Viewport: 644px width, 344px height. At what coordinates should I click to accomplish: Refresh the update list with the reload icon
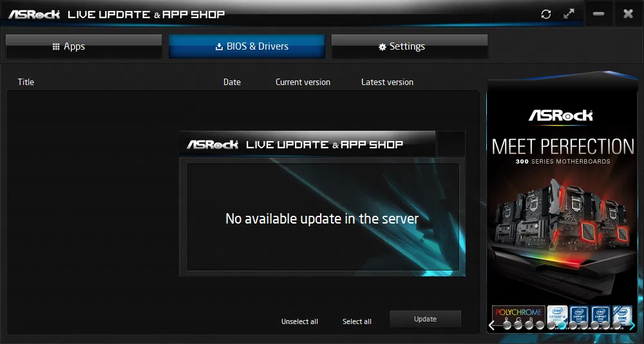point(546,14)
